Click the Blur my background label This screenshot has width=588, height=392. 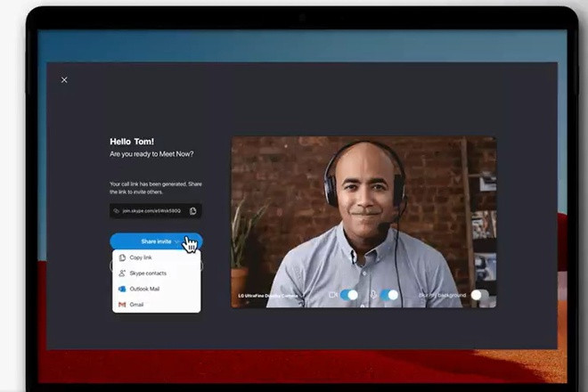[442, 296]
